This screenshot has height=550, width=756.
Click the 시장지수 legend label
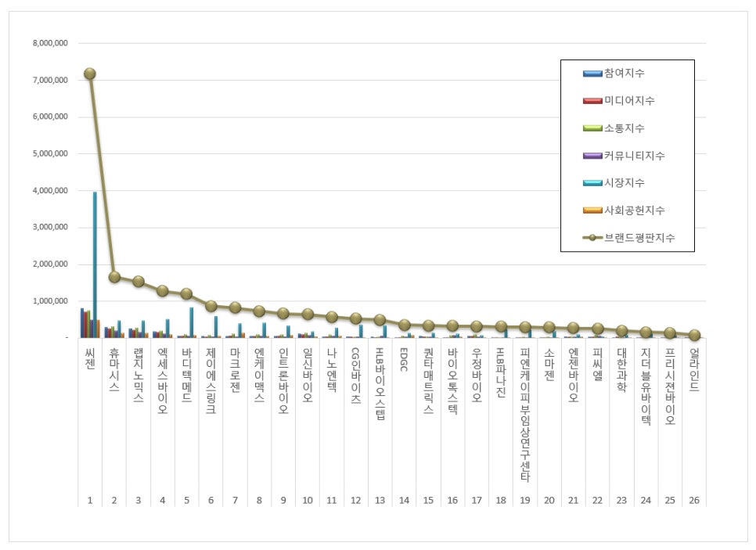point(624,183)
